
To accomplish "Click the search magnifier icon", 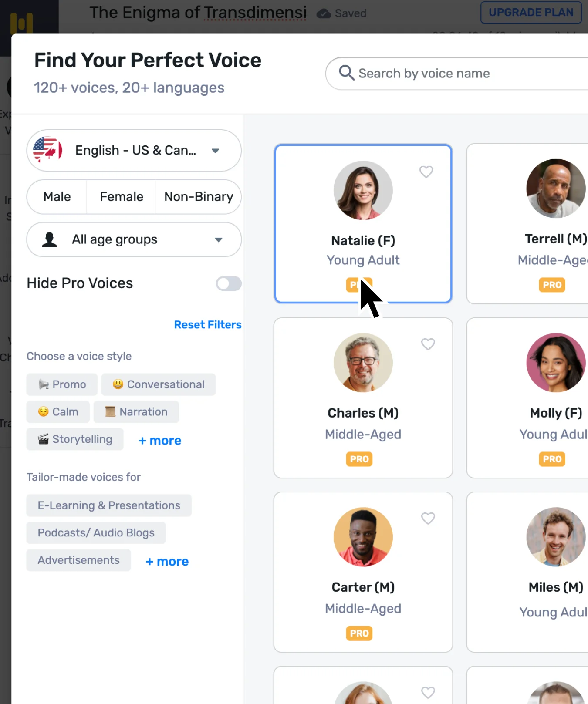I will 346,73.
